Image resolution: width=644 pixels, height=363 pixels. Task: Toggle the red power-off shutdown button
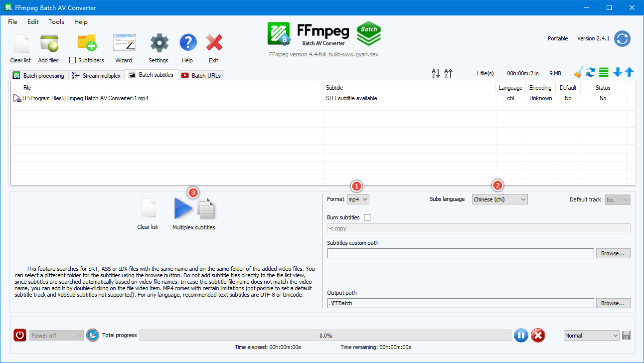click(x=20, y=336)
